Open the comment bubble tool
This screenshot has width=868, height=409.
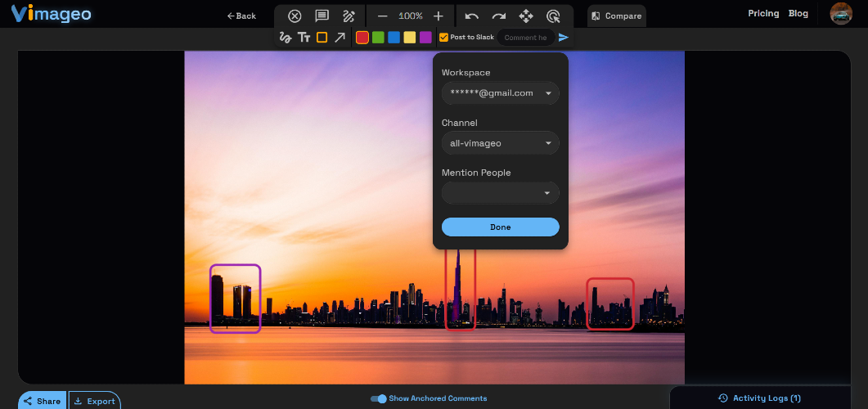322,16
